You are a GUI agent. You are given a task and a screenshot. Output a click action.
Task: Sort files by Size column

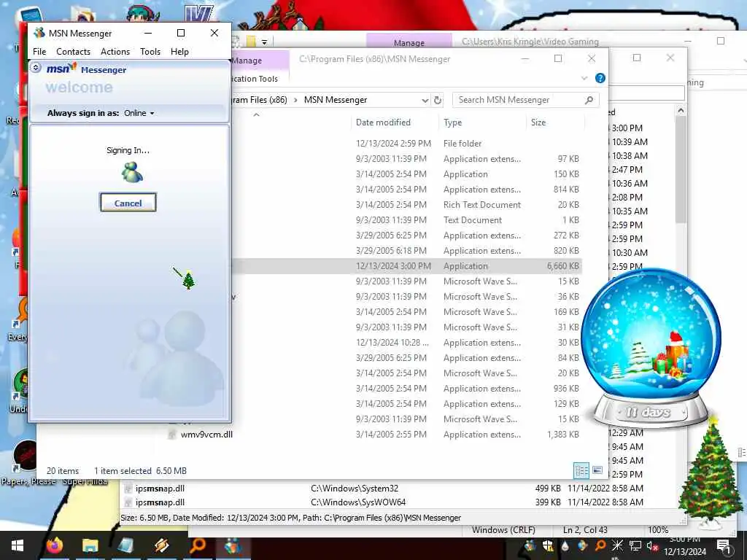[538, 122]
